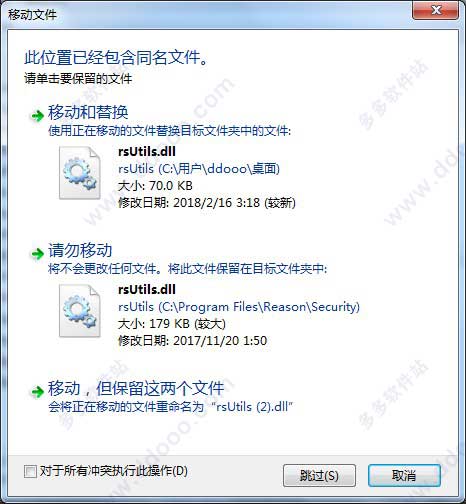The width and height of the screenshot is (466, 504).
Task: Click the green arrow beside 移动和替换
Action: 37,116
